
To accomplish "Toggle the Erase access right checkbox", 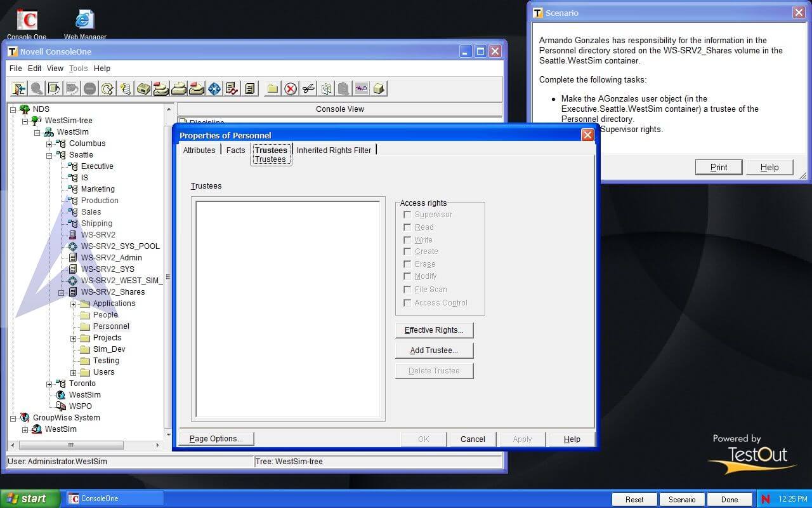I will [x=407, y=264].
